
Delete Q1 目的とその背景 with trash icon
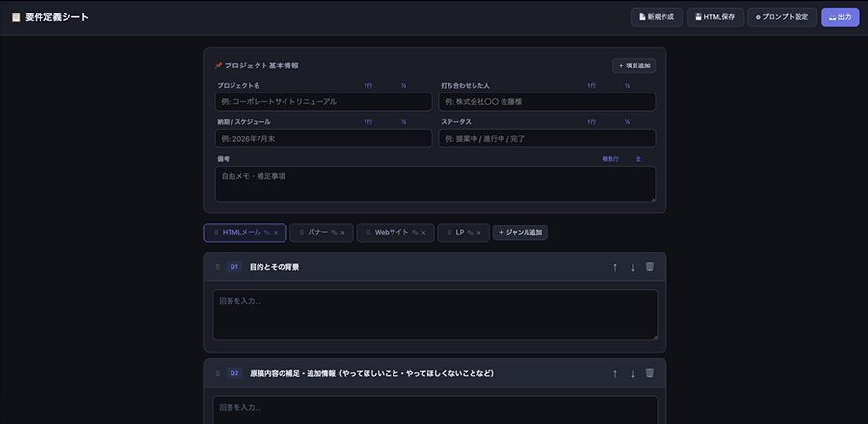[x=650, y=267]
